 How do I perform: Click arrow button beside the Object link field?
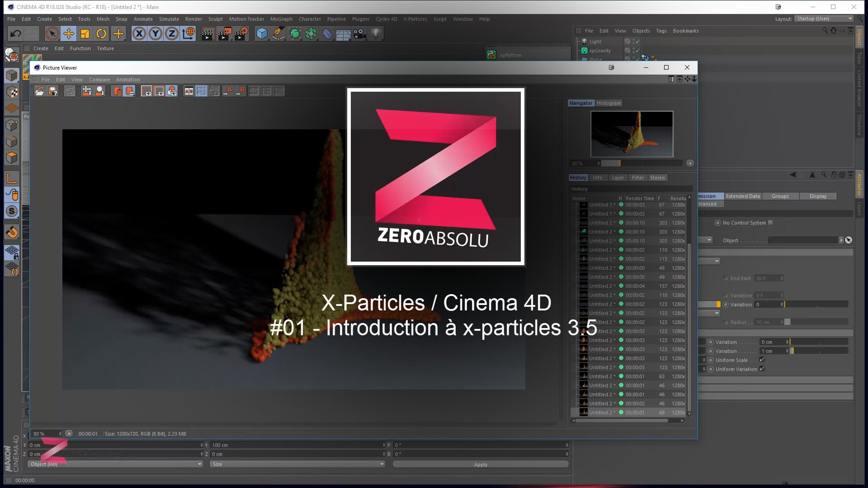tap(841, 240)
